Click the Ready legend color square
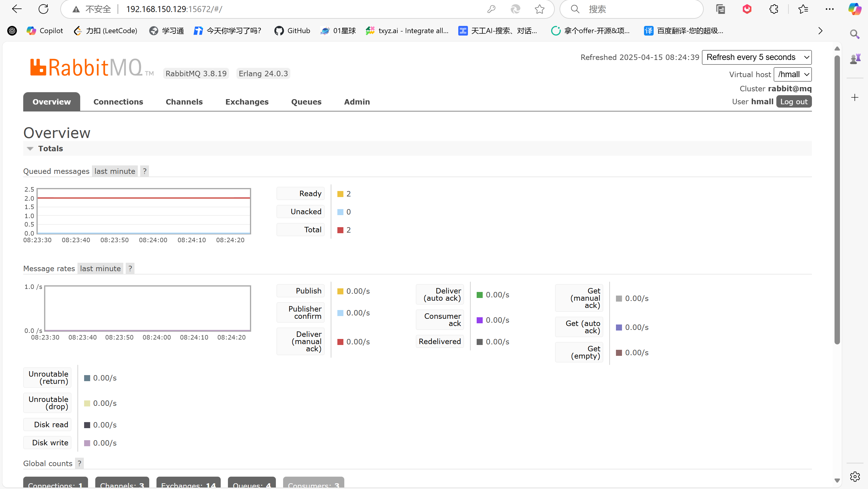The height and width of the screenshot is (489, 868). click(x=340, y=194)
